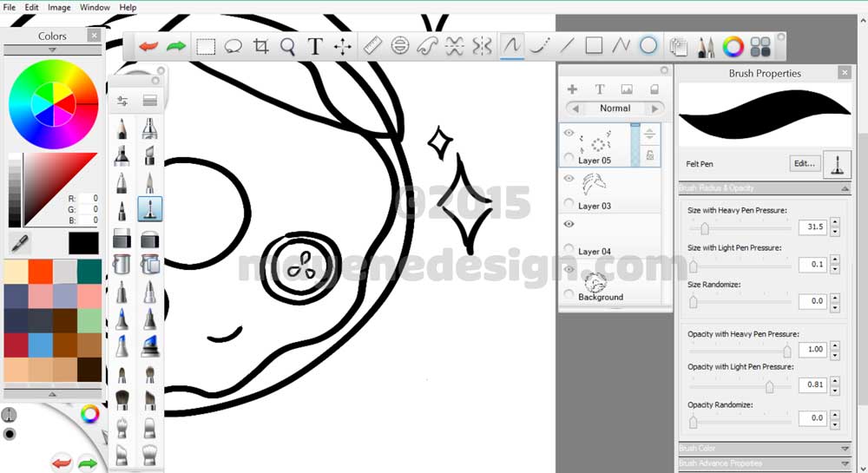Open the Edit menu

point(31,7)
